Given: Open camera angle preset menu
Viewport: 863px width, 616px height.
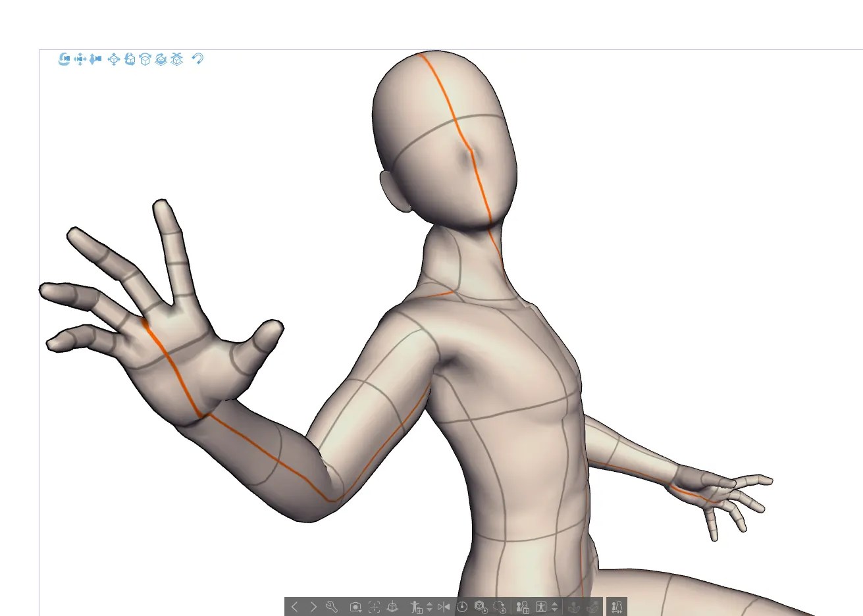Looking at the screenshot, I should (x=355, y=607).
